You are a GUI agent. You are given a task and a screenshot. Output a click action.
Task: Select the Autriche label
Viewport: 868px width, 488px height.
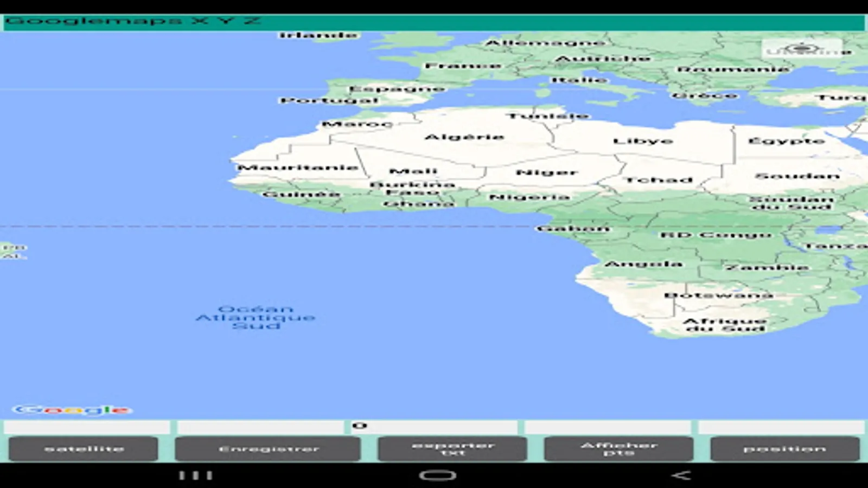point(603,58)
